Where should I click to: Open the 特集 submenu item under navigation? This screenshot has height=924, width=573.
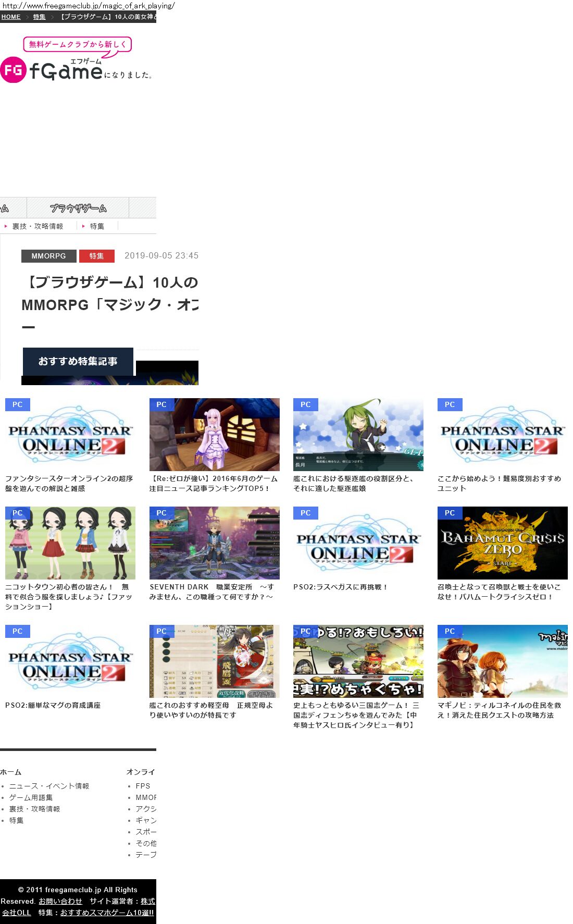coord(97,226)
